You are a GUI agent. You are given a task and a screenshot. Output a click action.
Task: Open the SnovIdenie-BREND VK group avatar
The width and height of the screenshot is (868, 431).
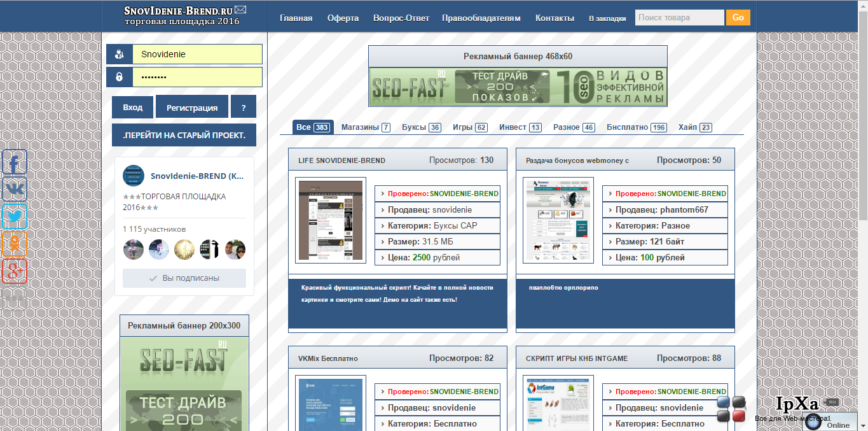click(x=134, y=176)
